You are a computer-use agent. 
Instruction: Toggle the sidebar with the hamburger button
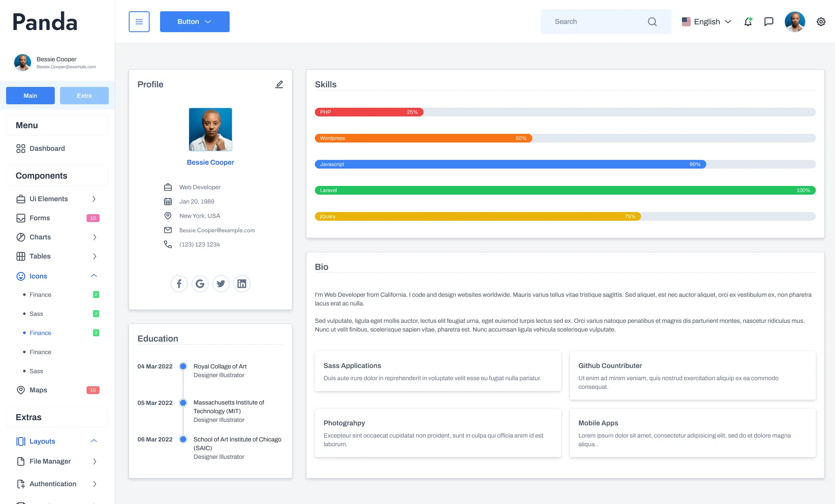(139, 22)
